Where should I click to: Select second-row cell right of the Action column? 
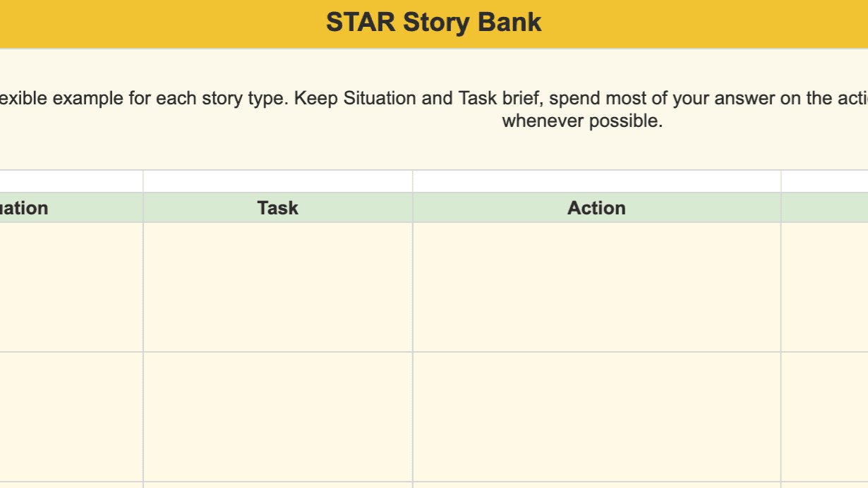tap(825, 417)
